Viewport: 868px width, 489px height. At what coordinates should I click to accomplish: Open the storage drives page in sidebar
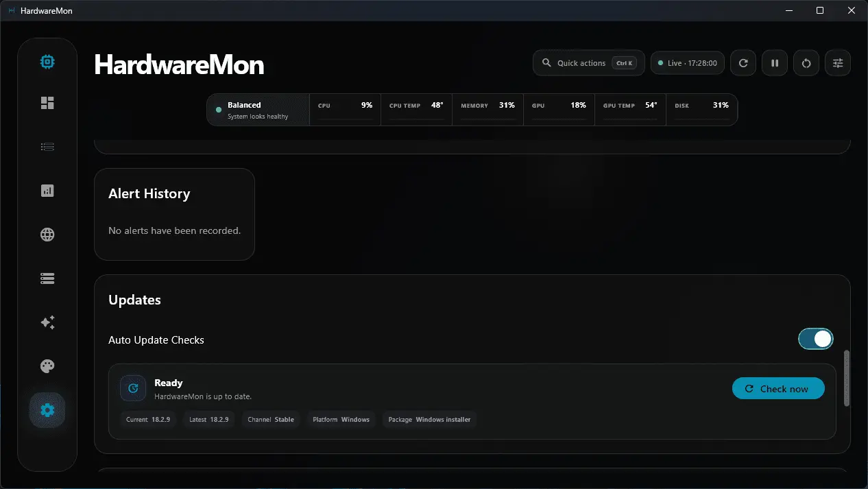47,278
